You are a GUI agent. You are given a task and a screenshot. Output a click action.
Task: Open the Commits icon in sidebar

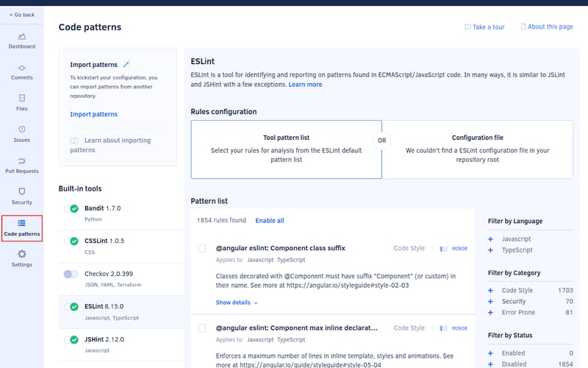[x=22, y=68]
